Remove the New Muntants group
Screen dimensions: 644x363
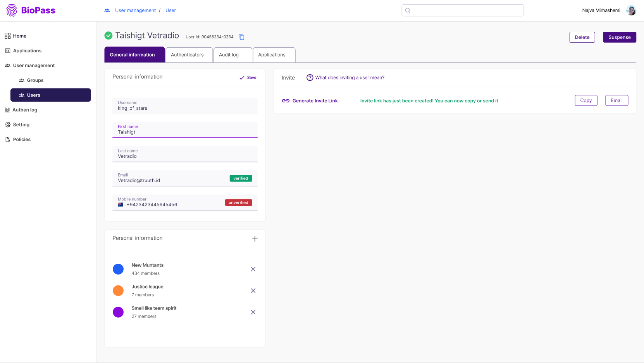[x=253, y=269]
